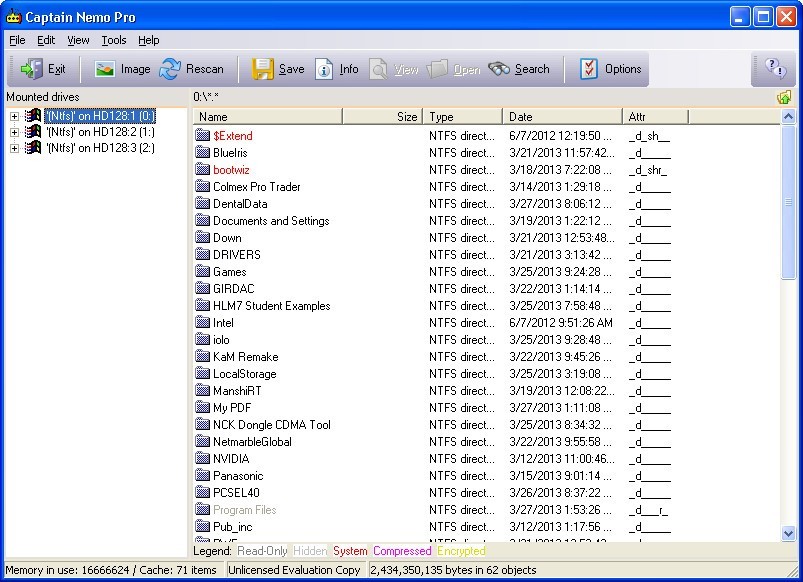Select the DentalData folder
The height and width of the screenshot is (582, 803).
240,204
